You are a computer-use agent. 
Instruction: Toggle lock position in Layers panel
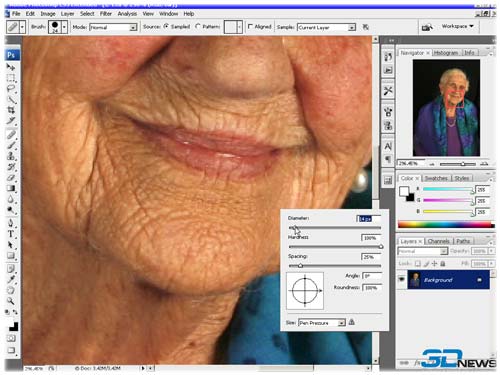[435, 264]
